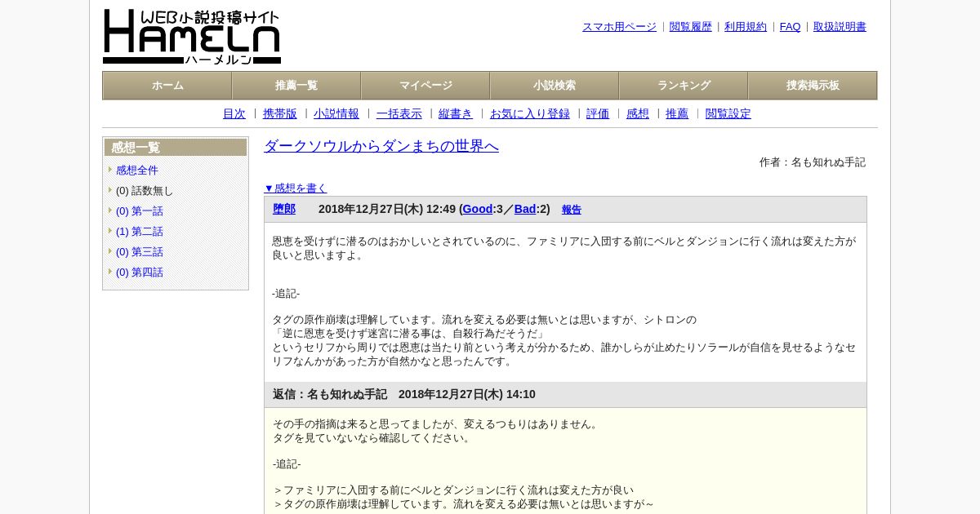Select (0) 第三話 in the sidebar

click(140, 252)
